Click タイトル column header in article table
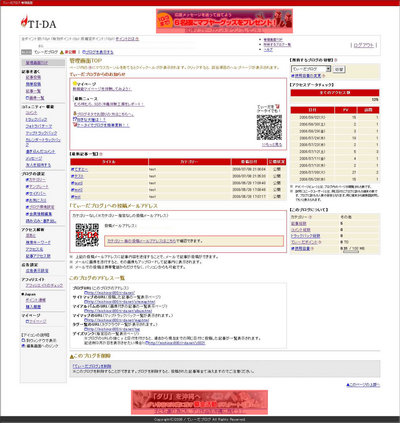This screenshot has height=423, width=400. (x=109, y=162)
